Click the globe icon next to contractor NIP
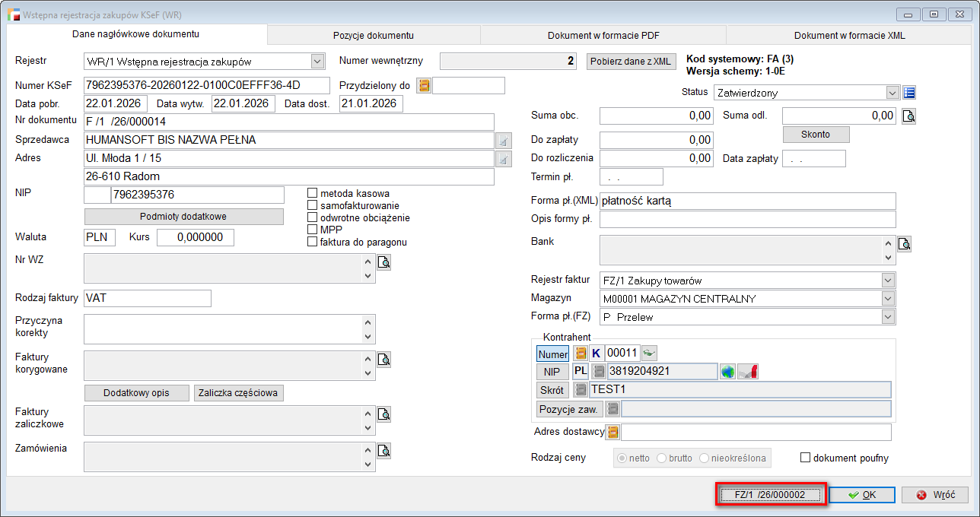 [727, 371]
